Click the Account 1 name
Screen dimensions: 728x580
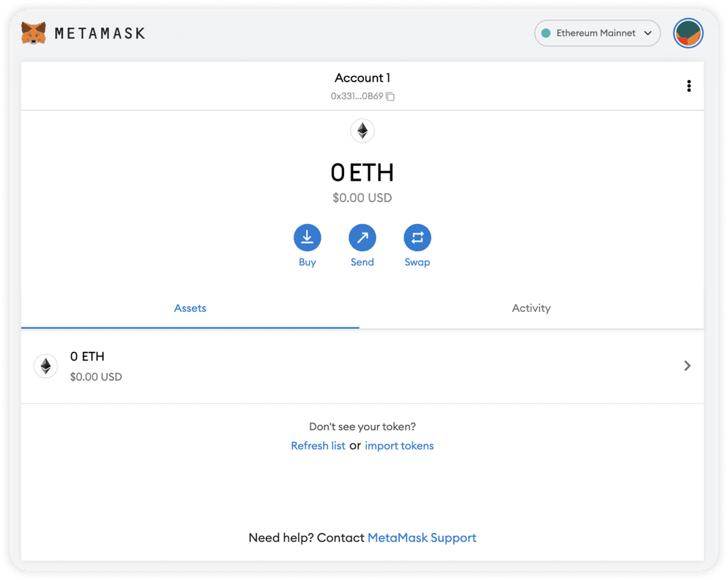coord(363,78)
